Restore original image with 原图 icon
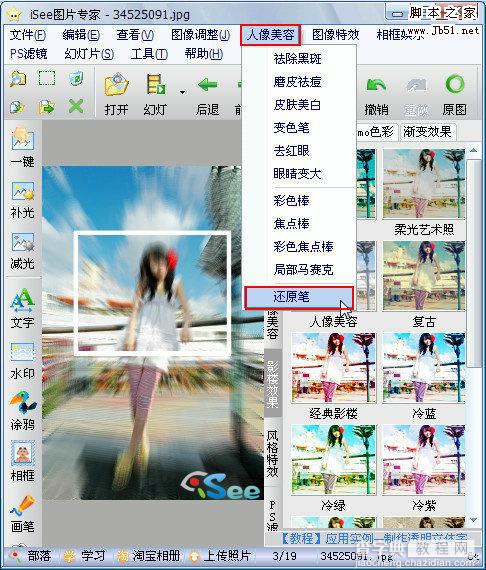486x570 pixels. click(x=455, y=95)
